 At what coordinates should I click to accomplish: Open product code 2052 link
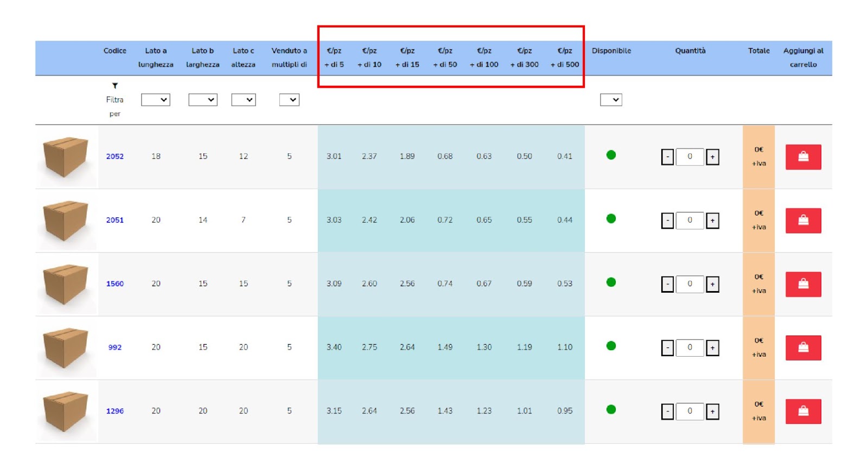pyautogui.click(x=115, y=156)
